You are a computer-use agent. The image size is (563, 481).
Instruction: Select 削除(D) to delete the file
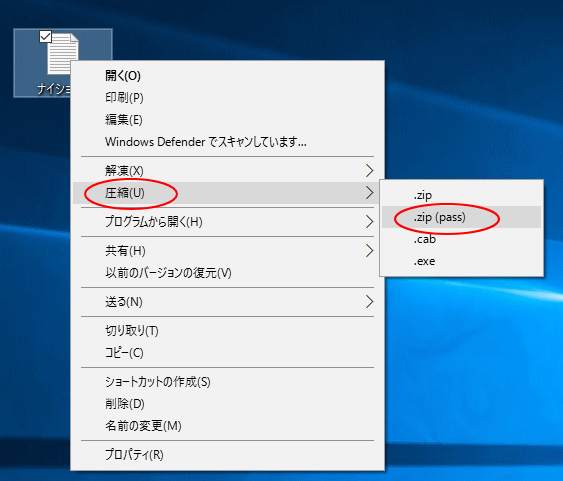click(x=228, y=404)
